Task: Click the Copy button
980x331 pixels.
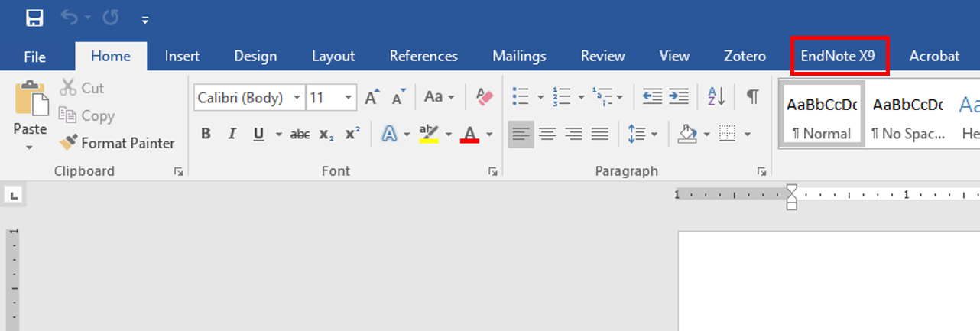Action: point(86,115)
